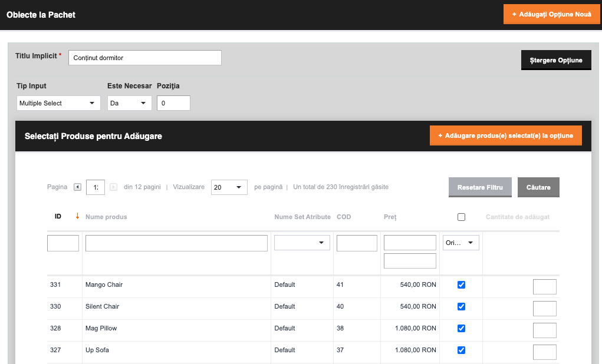The height and width of the screenshot is (364, 602).
Task: Go to next page arrow icon
Action: tap(113, 187)
